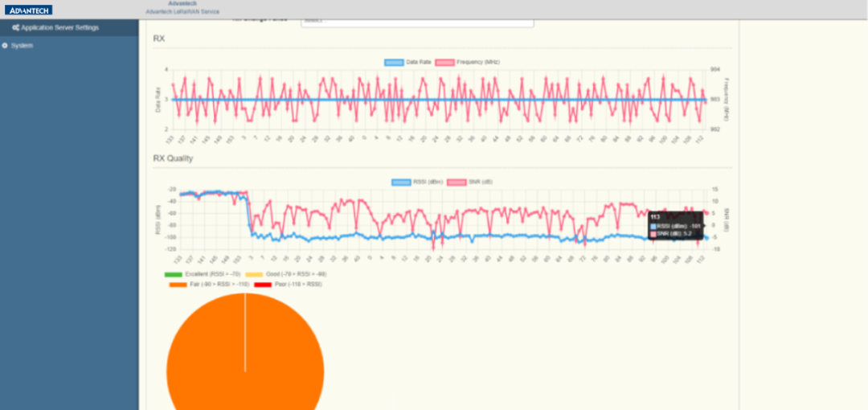This screenshot has height=410, width=868.
Task: Click the RX Quality section heading
Action: (173, 158)
